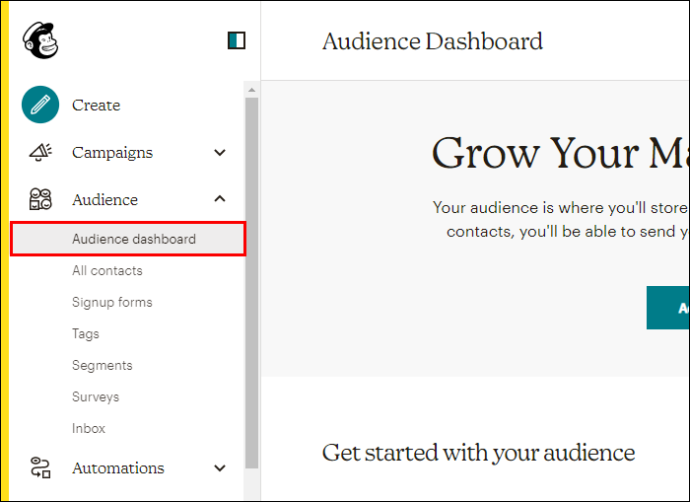Open Surveys from the sidebar
Viewport: 690px width, 502px height.
[95, 397]
